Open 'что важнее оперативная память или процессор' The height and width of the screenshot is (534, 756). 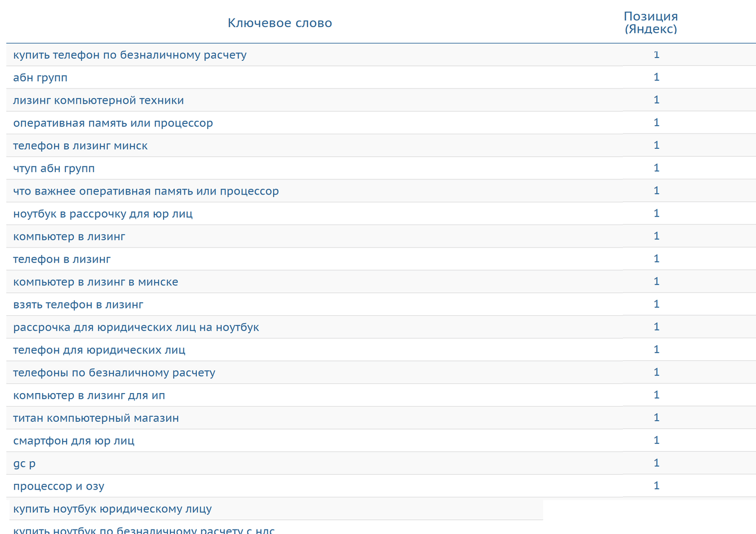(146, 191)
